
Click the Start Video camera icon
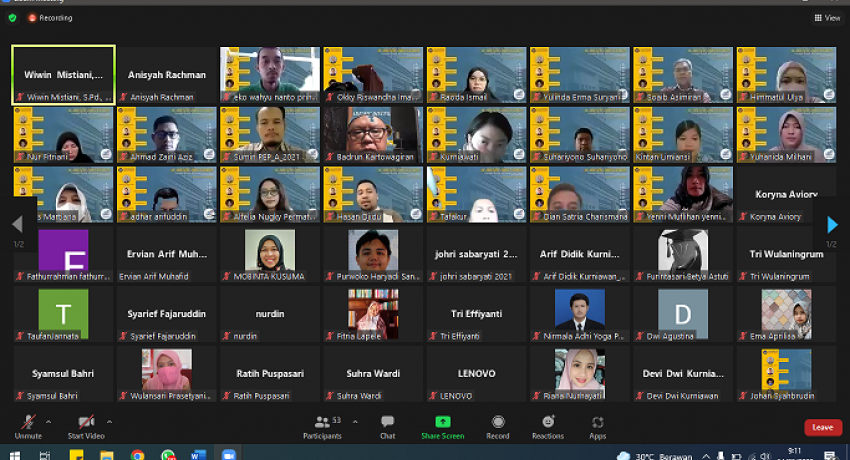(86, 422)
